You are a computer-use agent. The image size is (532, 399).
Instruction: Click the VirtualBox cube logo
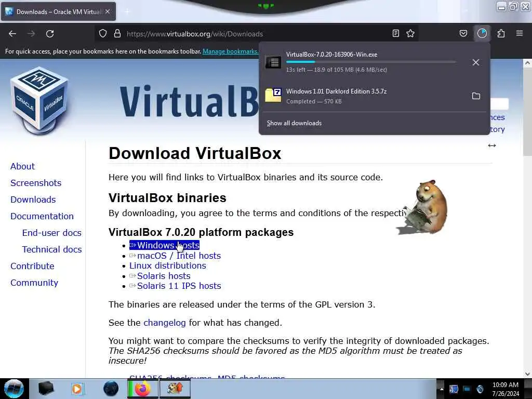pos(39,100)
